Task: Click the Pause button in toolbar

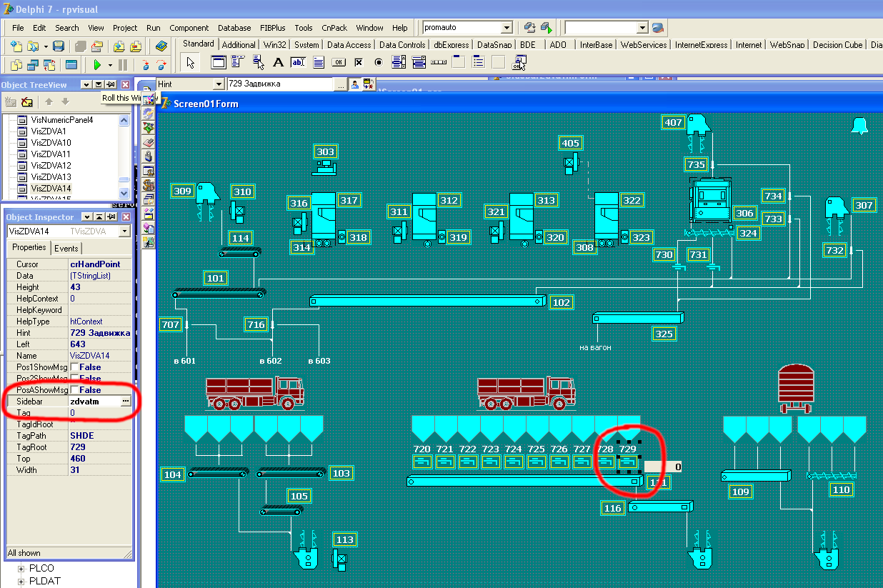Action: coord(123,64)
